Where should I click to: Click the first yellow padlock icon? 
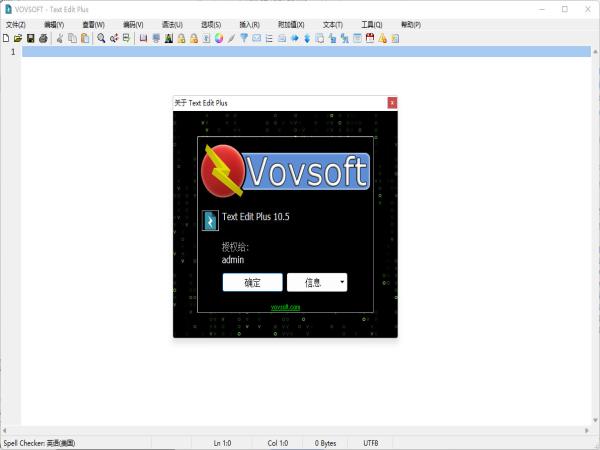pyautogui.click(x=181, y=38)
